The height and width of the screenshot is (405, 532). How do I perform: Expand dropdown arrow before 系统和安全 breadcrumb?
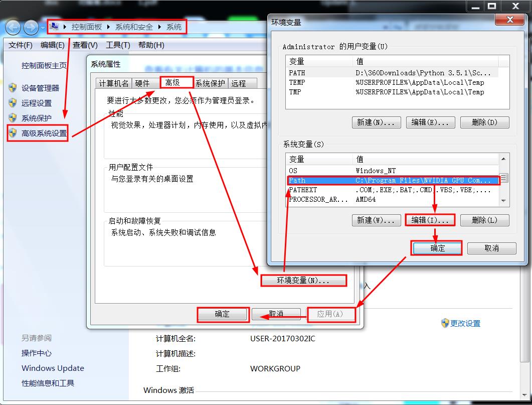pos(108,27)
